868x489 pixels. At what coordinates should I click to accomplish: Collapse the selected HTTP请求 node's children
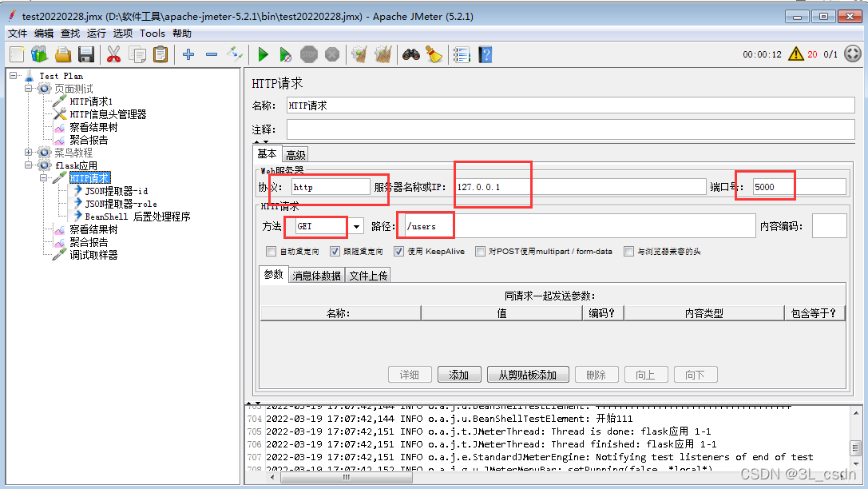[43, 177]
